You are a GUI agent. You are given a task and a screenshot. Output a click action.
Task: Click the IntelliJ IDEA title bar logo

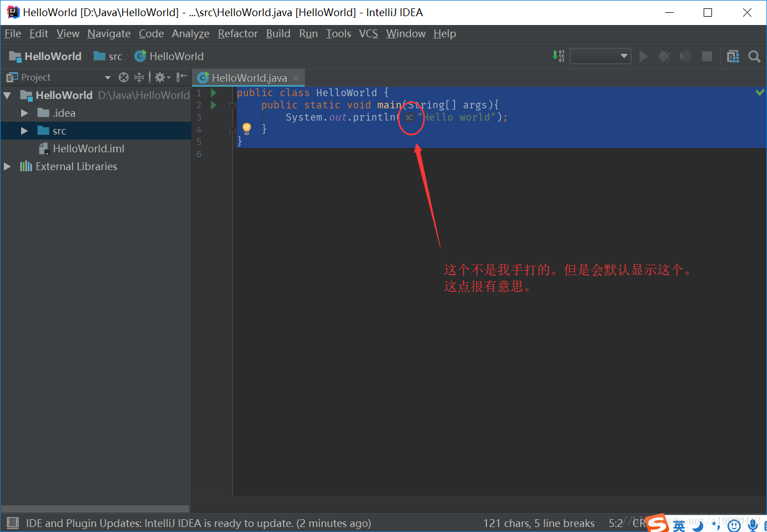[x=13, y=12]
